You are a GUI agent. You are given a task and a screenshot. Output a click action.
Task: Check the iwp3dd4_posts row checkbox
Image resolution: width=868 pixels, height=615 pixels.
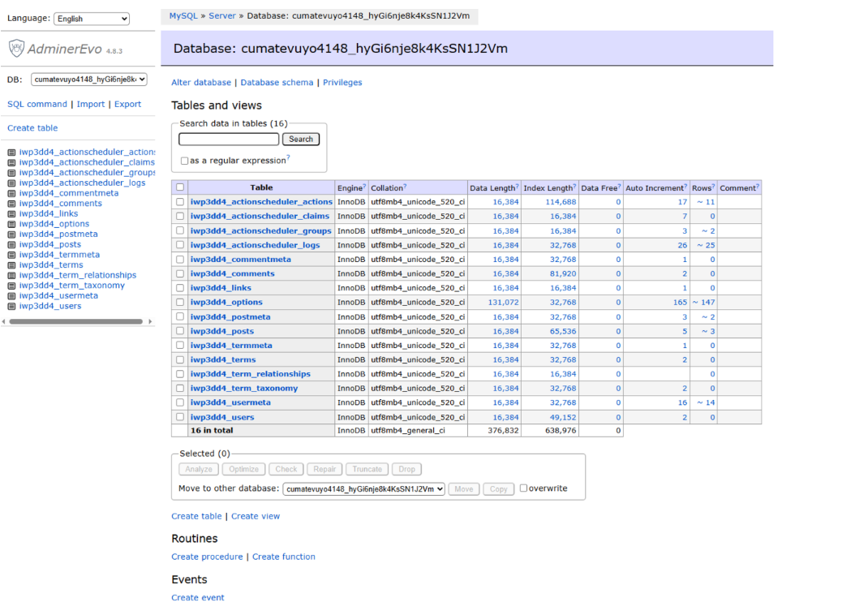[180, 331]
